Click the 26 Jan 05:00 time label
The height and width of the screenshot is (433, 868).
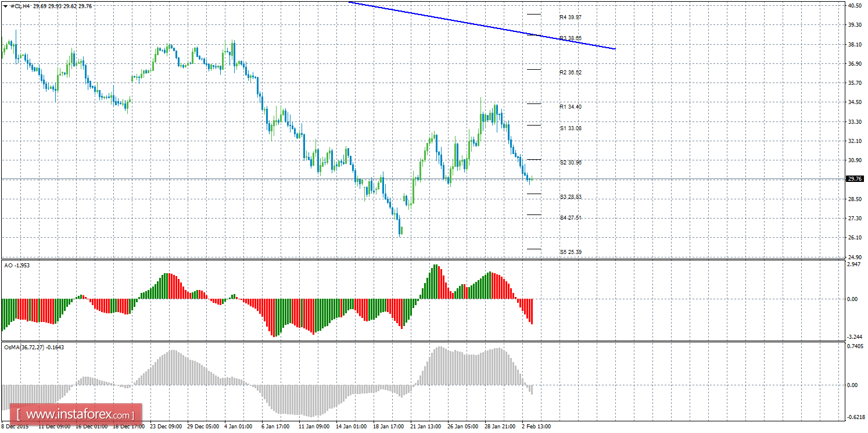(x=464, y=426)
